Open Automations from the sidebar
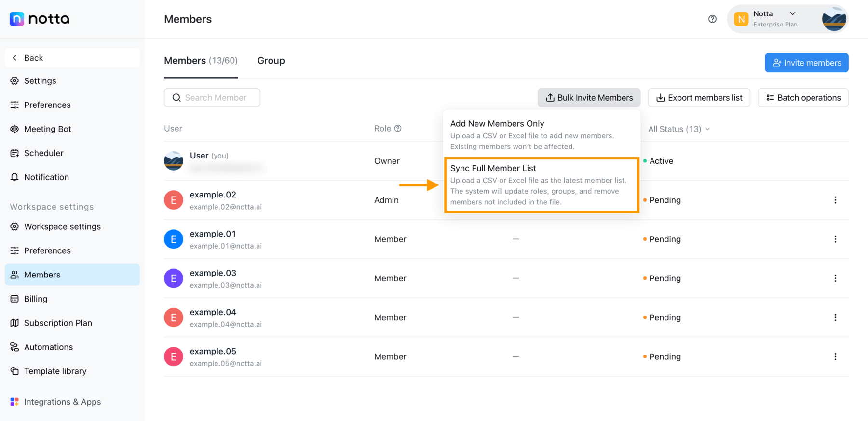Image resolution: width=868 pixels, height=421 pixels. [48, 347]
